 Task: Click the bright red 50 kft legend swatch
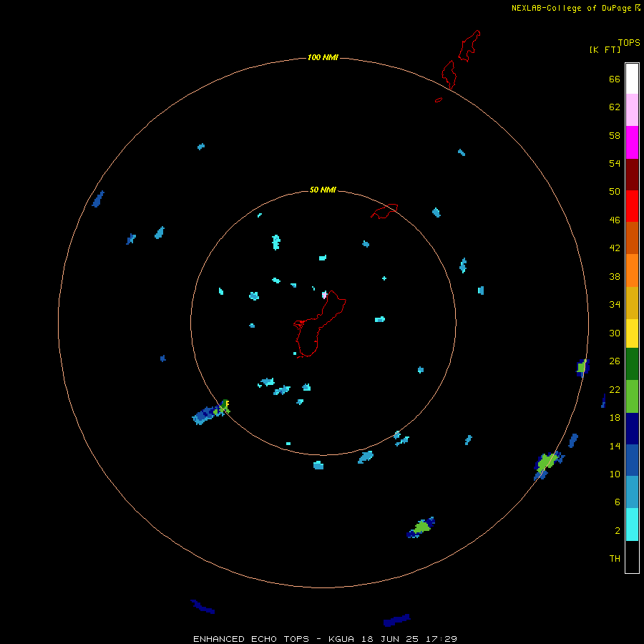click(x=632, y=206)
